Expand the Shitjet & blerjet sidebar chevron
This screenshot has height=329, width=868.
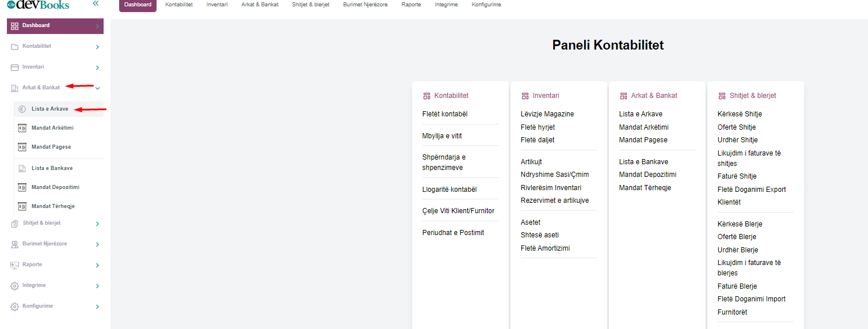click(98, 224)
